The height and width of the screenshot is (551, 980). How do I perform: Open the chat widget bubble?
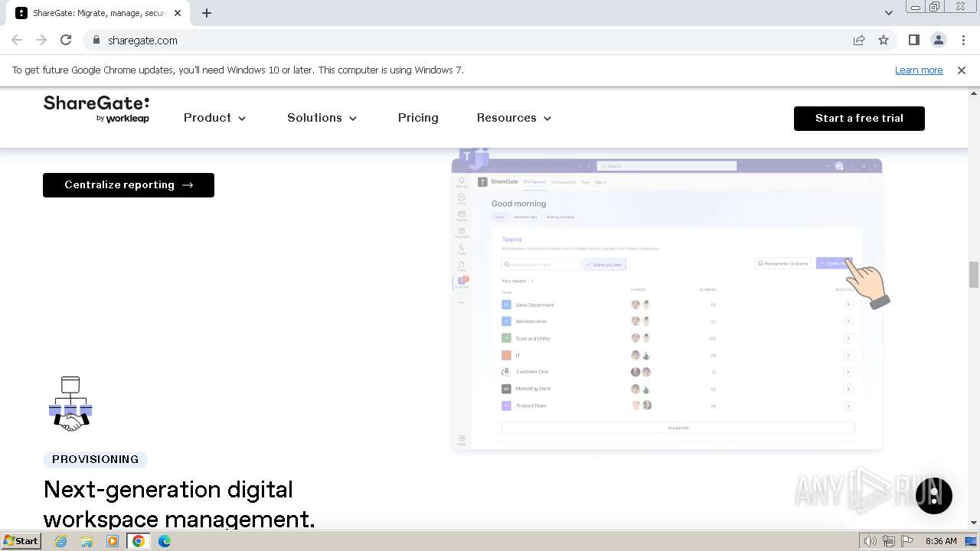coord(933,495)
